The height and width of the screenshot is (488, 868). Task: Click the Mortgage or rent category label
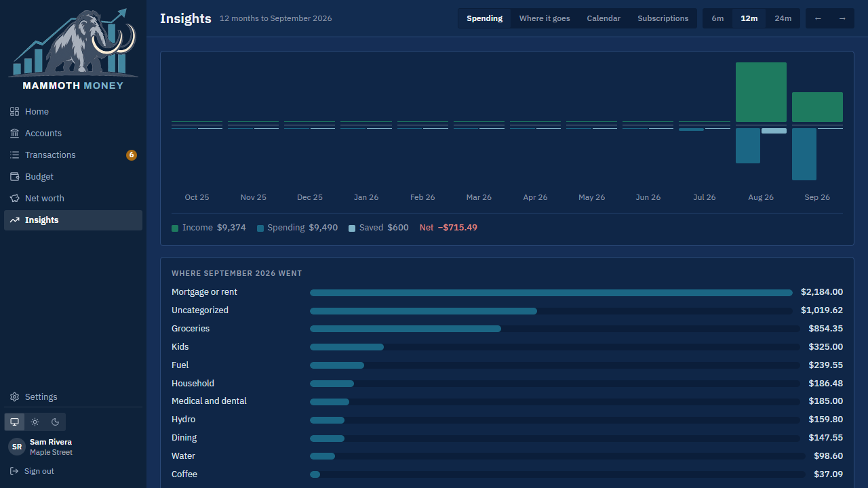(204, 292)
